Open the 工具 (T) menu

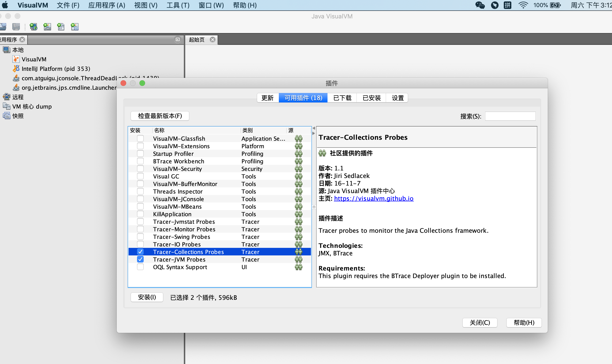178,5
